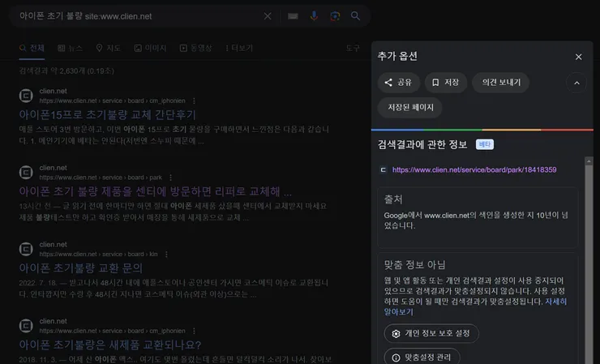600x364 pixels.
Task: Click the 개인 정보 보호 설정 button
Action: 431,333
